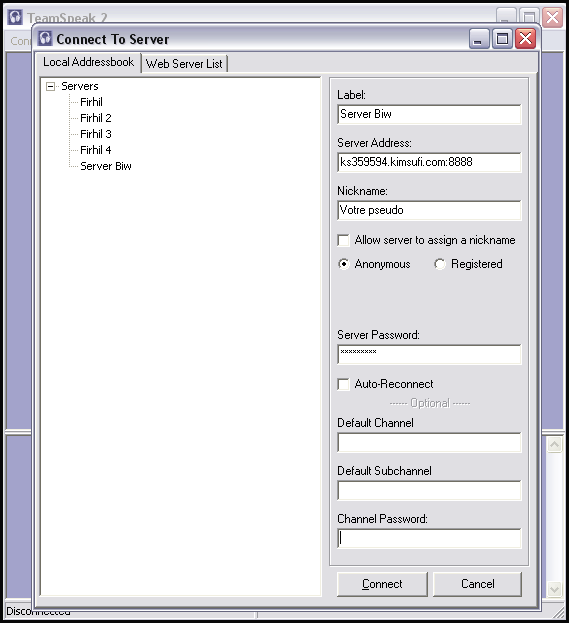The image size is (569, 623).
Task: Click the Nickname input field
Action: [429, 210]
